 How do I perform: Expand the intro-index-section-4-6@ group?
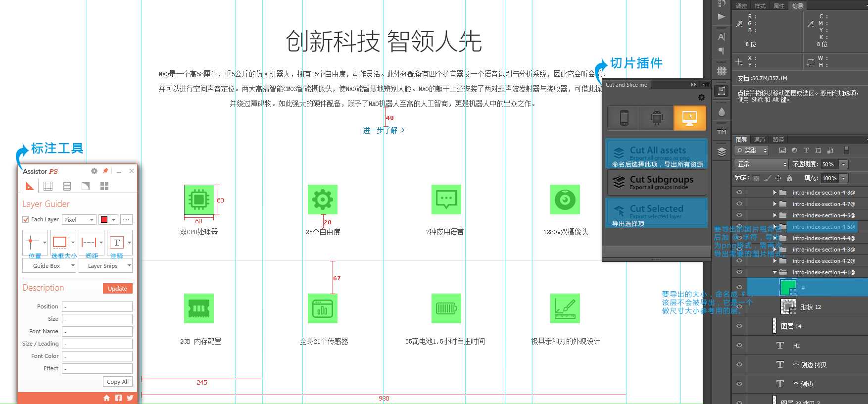tap(774, 215)
